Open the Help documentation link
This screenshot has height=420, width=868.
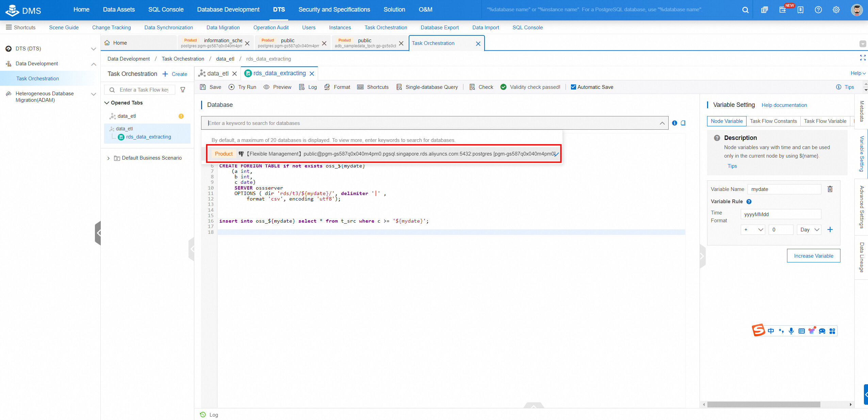tap(784, 105)
